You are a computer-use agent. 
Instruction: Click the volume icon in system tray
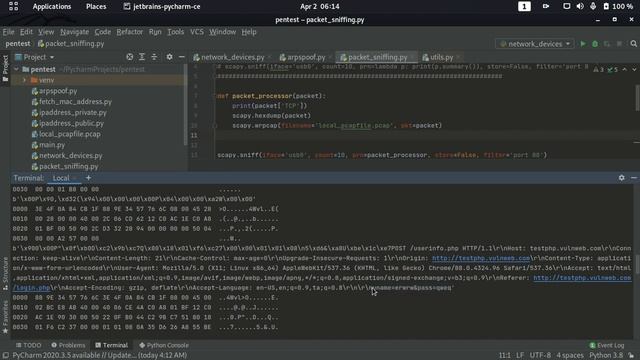point(580,7)
